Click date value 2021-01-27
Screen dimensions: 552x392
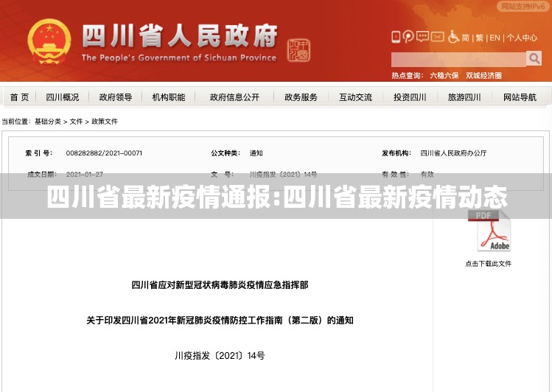click(x=85, y=174)
